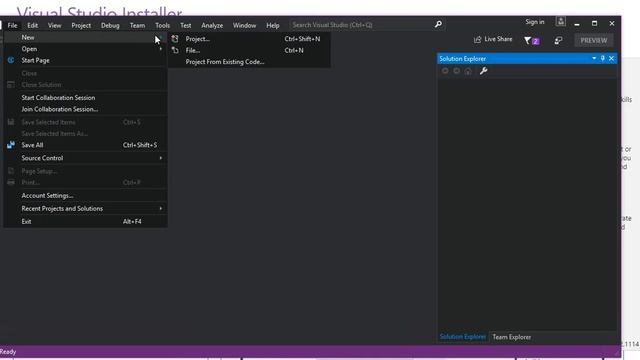The width and height of the screenshot is (640, 360).
Task: Open the Window menu
Action: point(244,25)
